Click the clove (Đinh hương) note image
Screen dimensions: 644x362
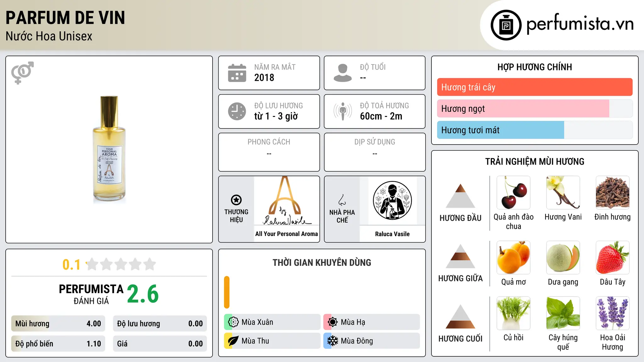(x=613, y=192)
